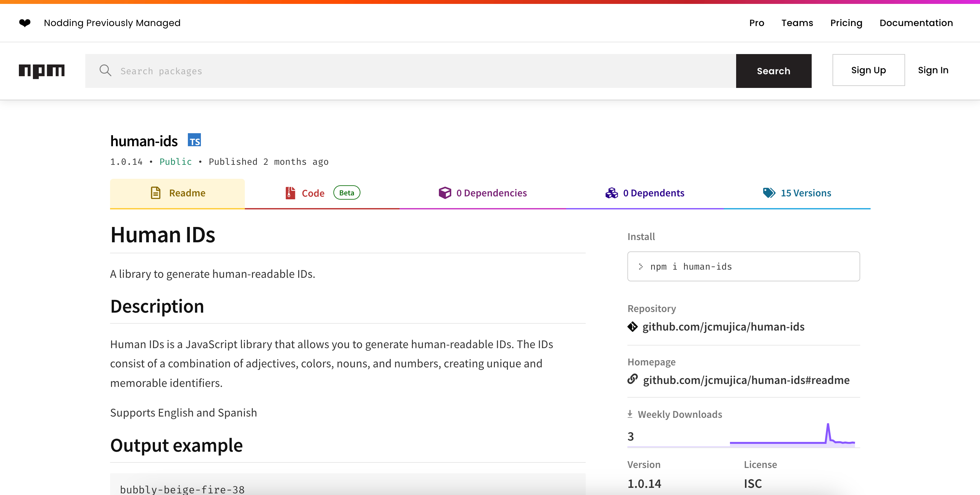Copy the npm i human-ids command
The image size is (980, 495).
point(743,266)
